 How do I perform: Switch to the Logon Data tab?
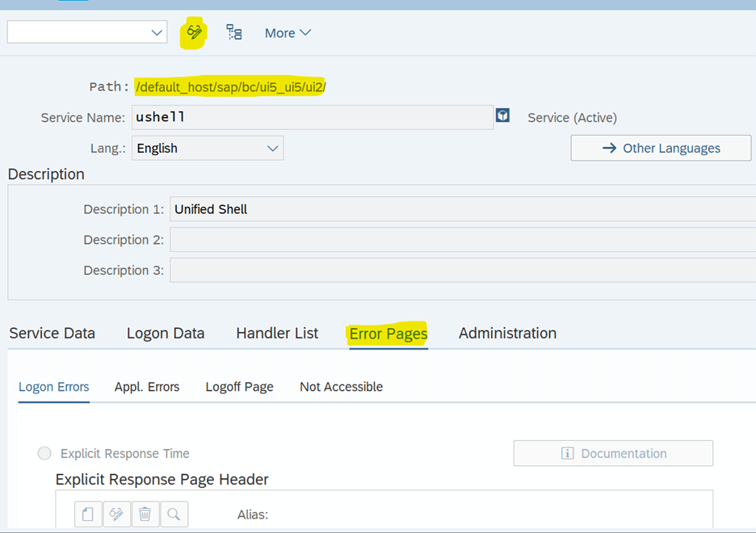[x=166, y=333]
